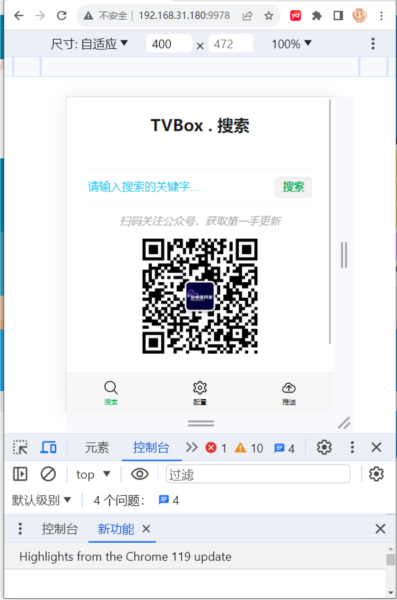The height and width of the screenshot is (600, 397).
Task: Open the Chrome profile avatar
Action: (359, 16)
